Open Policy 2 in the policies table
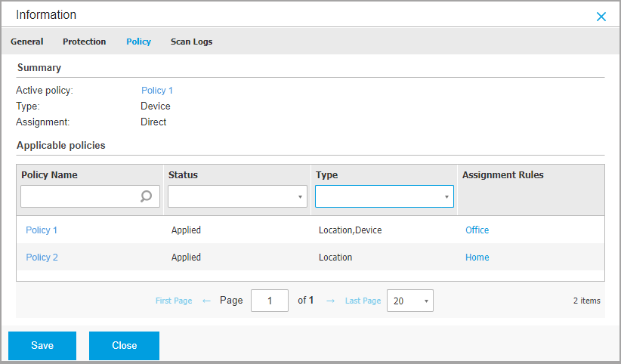The image size is (621, 364). 42,258
